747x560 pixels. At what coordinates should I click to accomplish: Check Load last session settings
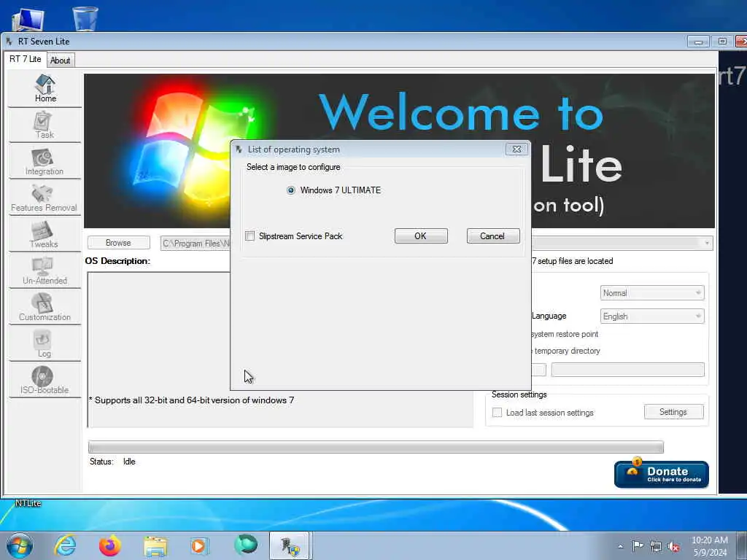tap(497, 413)
